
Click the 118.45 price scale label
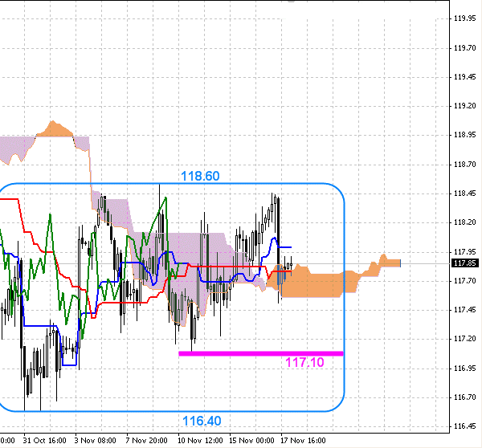click(465, 193)
